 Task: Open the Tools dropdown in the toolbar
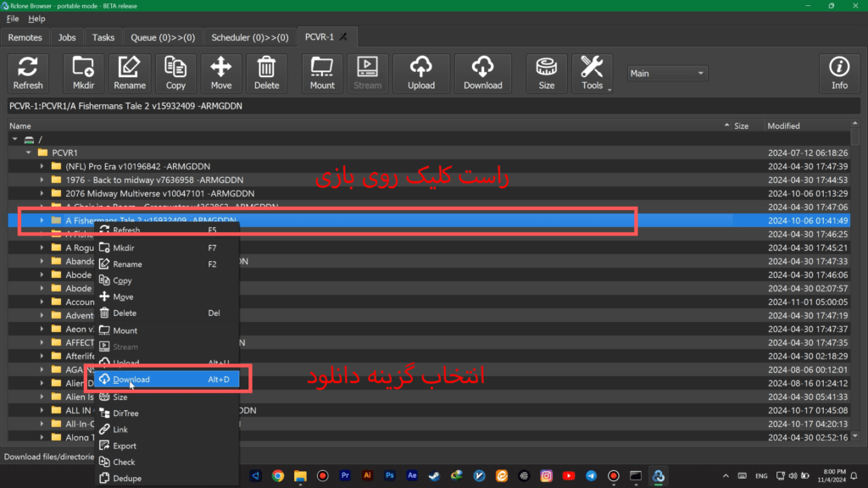click(x=593, y=73)
